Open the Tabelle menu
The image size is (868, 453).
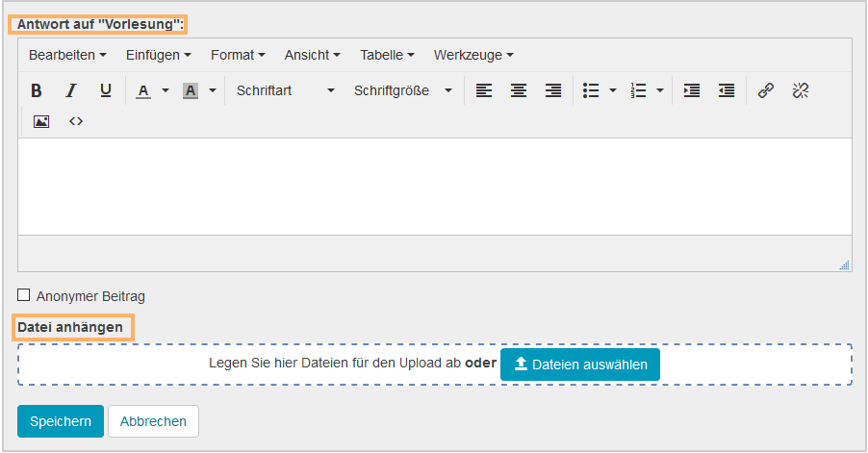387,55
